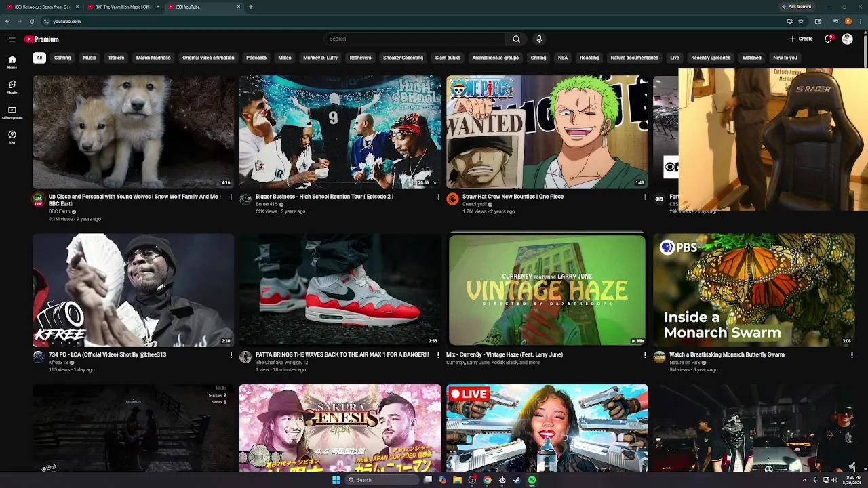Open more options for Bigger Business video
Viewport: 868px width, 488px height.
click(438, 197)
